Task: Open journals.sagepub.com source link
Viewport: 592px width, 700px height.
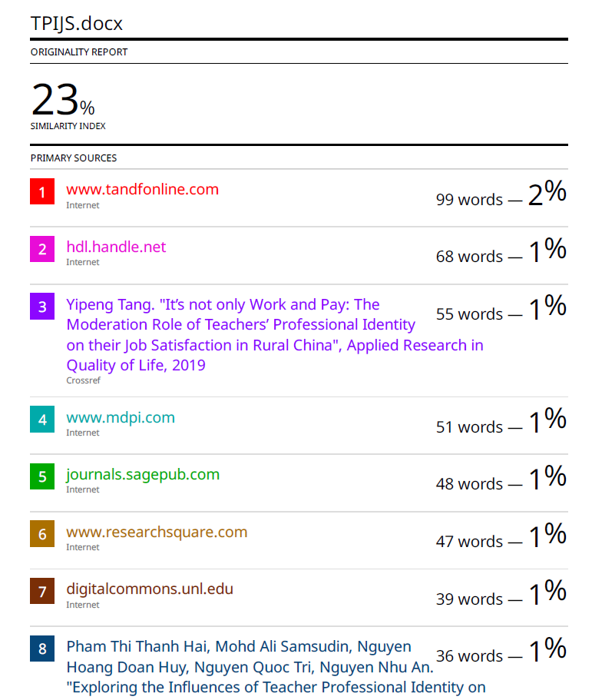Action: coord(143,474)
